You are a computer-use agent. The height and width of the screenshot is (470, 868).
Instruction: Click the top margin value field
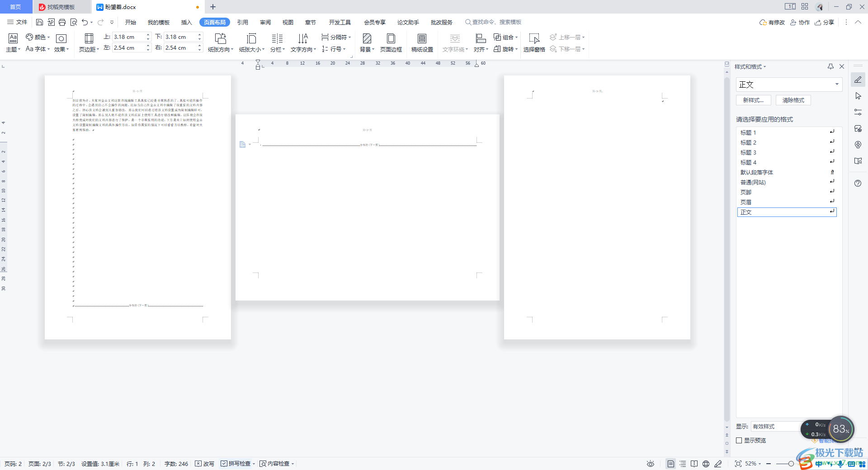tap(128, 37)
